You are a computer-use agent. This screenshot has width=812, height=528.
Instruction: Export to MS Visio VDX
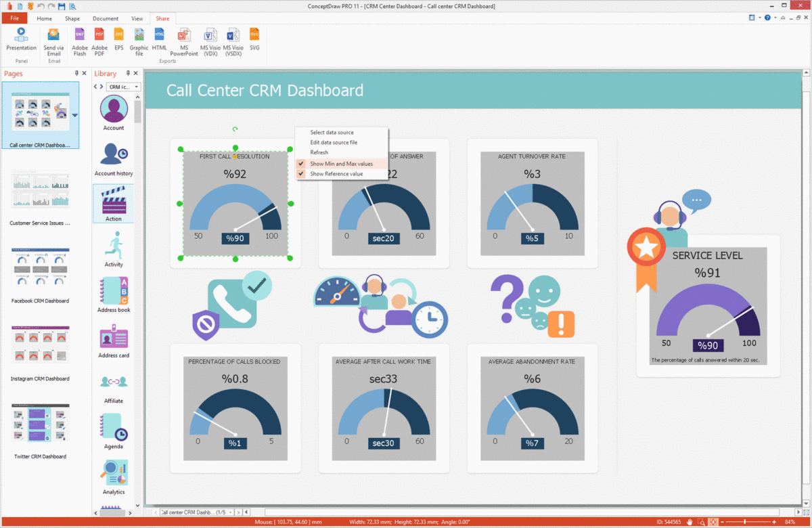click(x=210, y=41)
